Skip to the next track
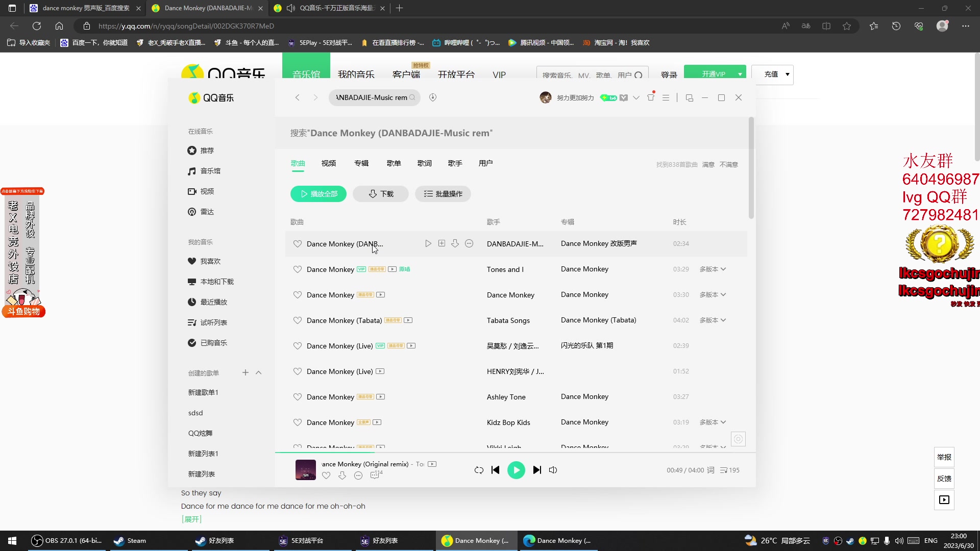This screenshot has height=551, width=980. coord(537,470)
